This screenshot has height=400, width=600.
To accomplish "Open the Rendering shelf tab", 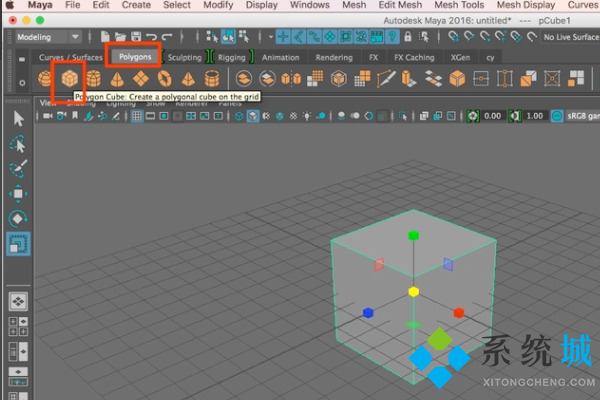I will [x=333, y=57].
